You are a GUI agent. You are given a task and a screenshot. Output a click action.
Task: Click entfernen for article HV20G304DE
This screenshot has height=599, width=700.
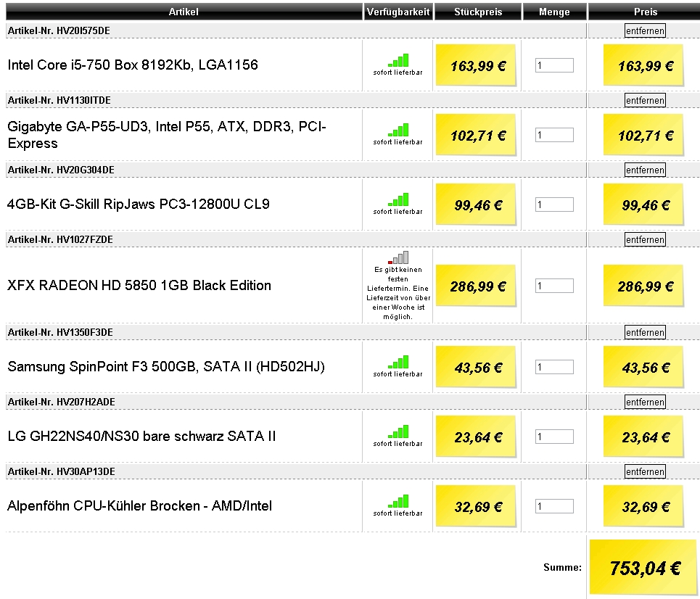645,170
